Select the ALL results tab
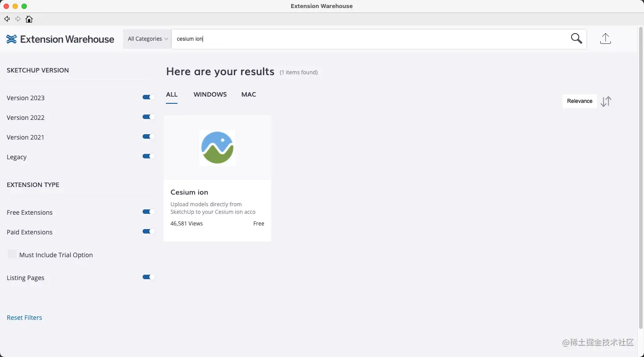The height and width of the screenshot is (357, 644). point(172,94)
